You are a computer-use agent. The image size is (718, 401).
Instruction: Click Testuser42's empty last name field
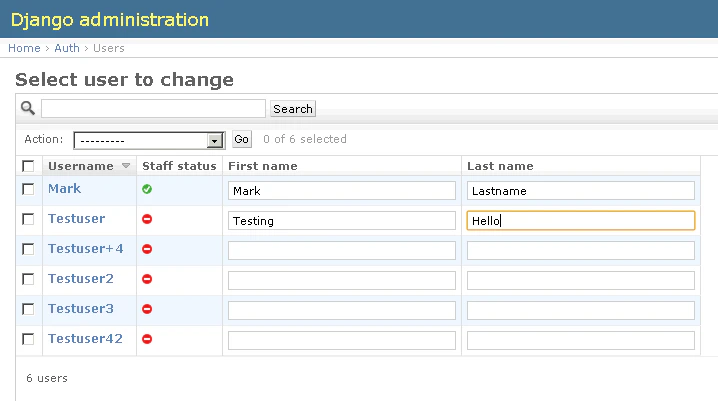pos(581,341)
